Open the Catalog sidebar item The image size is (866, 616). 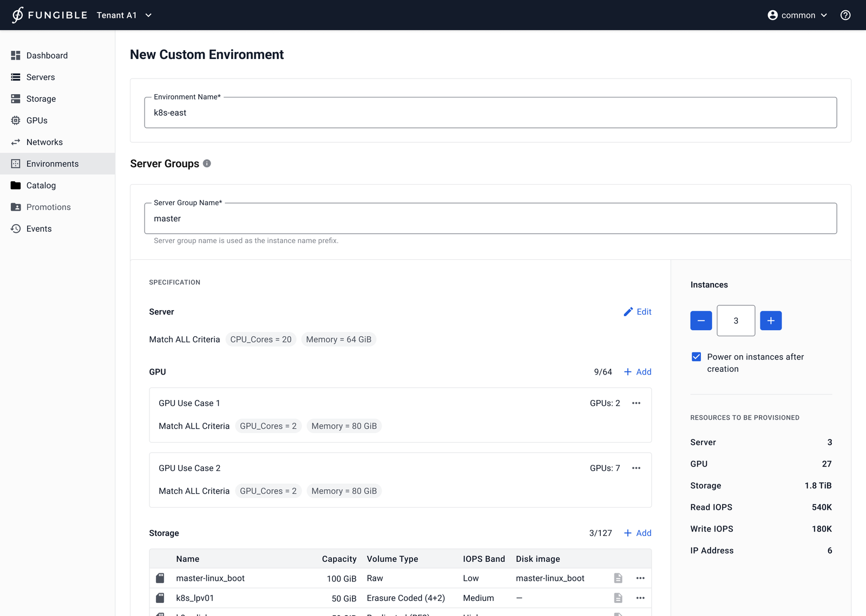click(41, 185)
